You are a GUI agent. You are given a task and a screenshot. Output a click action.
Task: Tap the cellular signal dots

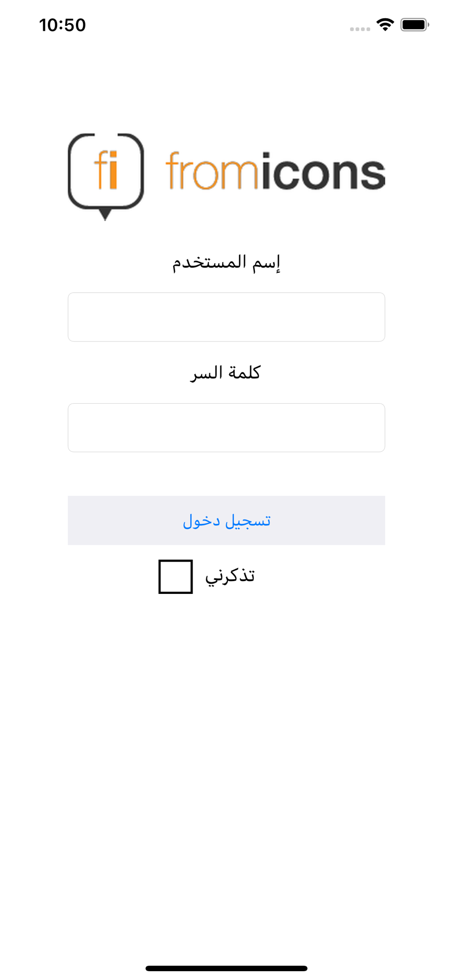point(360,29)
